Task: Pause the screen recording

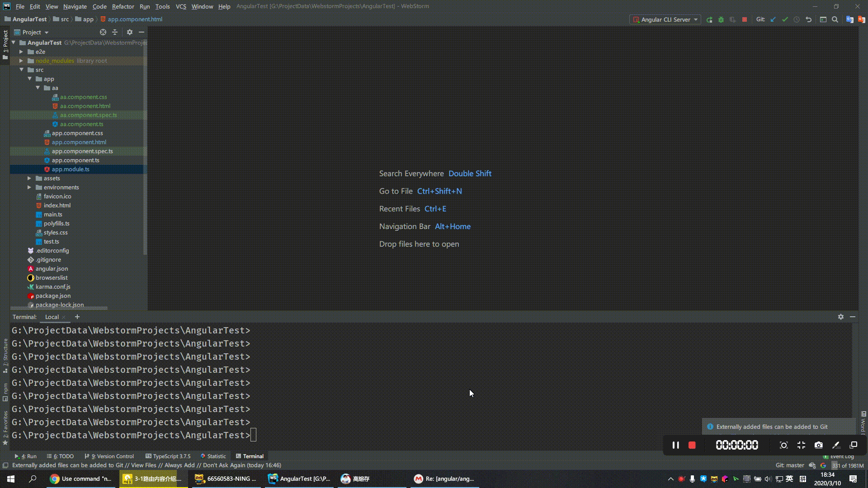Action: 675,445
